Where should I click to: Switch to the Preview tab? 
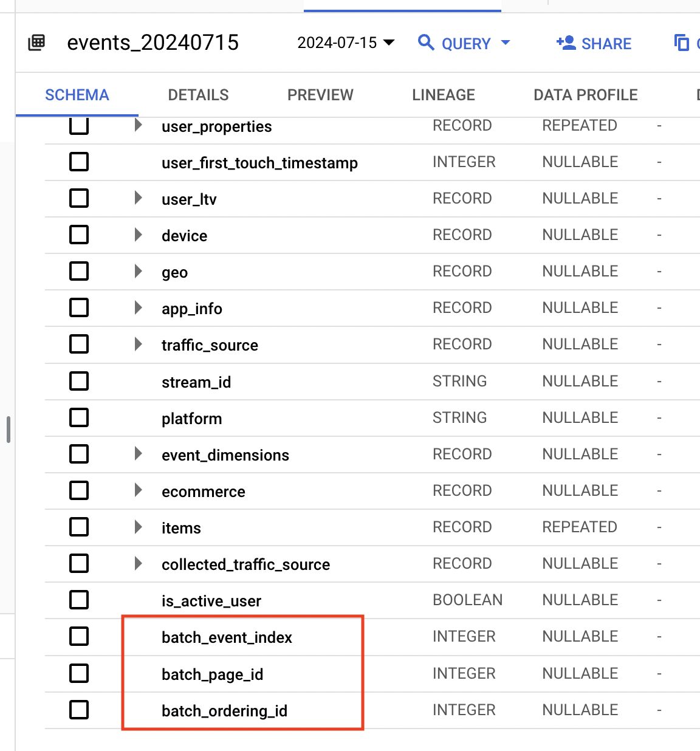click(320, 95)
